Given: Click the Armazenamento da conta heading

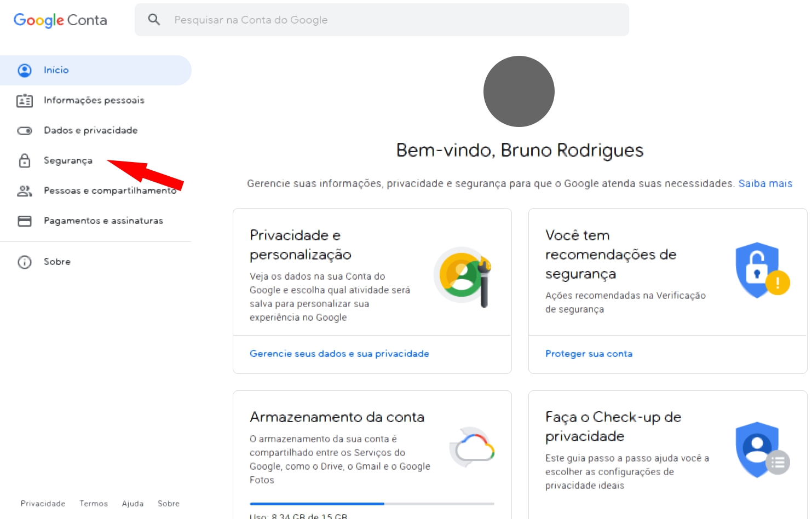Looking at the screenshot, I should (337, 417).
